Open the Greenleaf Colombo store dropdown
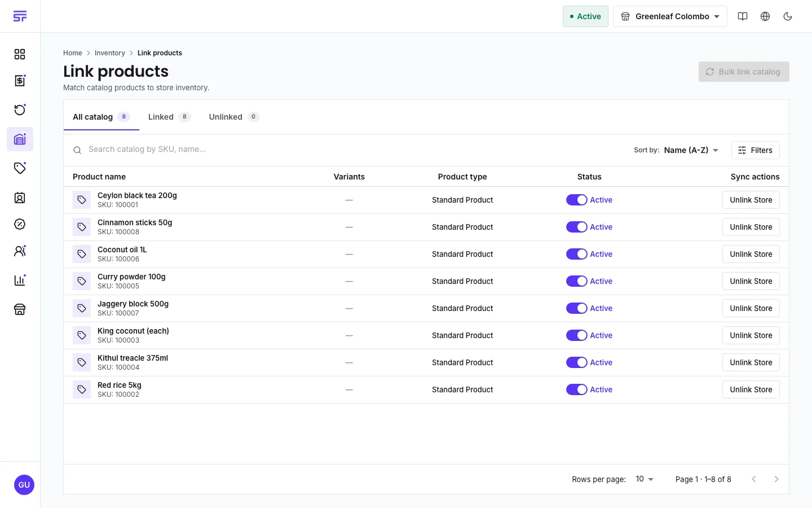Image resolution: width=812 pixels, height=508 pixels. point(670,16)
